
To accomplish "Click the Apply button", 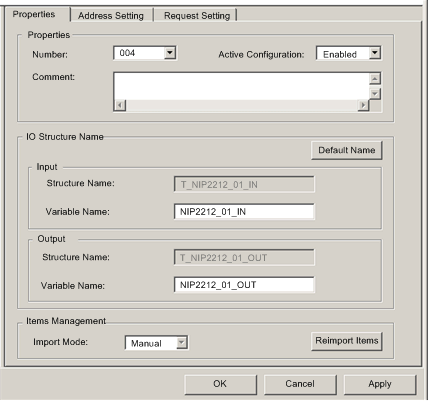I will click(380, 384).
